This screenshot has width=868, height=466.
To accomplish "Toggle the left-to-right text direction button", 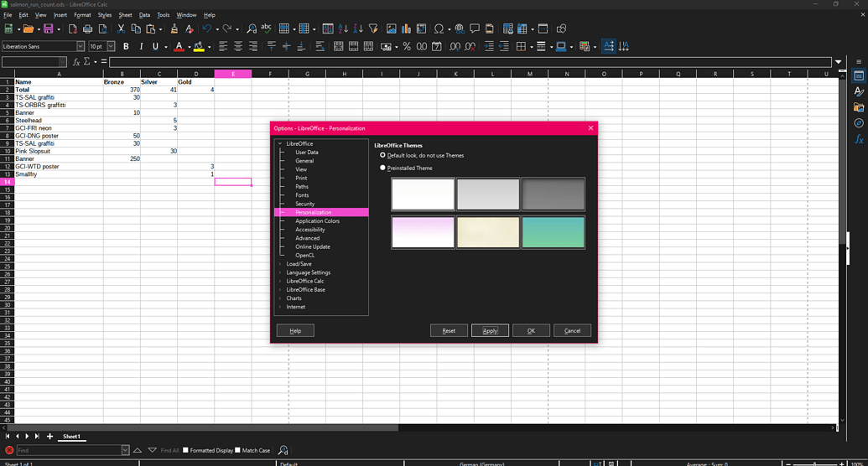I will pyautogui.click(x=608, y=46).
